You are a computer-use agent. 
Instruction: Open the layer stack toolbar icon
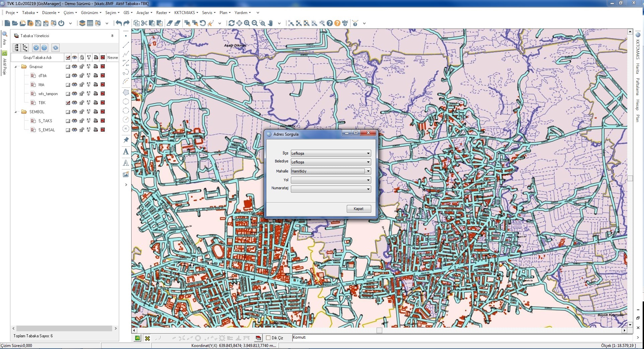point(82,23)
